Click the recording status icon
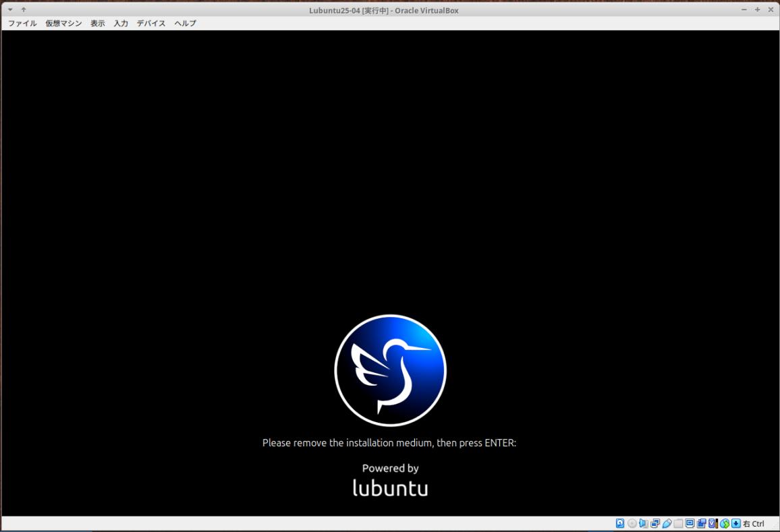780x532 pixels. point(702,523)
